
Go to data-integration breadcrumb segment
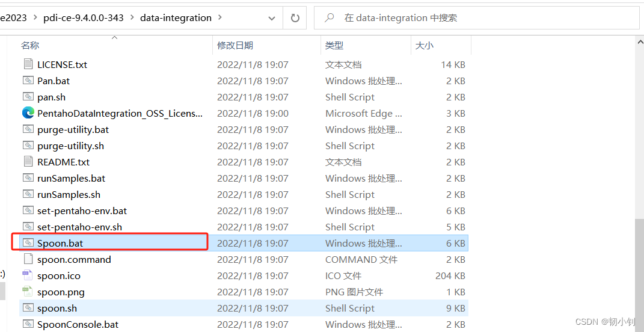(x=176, y=17)
